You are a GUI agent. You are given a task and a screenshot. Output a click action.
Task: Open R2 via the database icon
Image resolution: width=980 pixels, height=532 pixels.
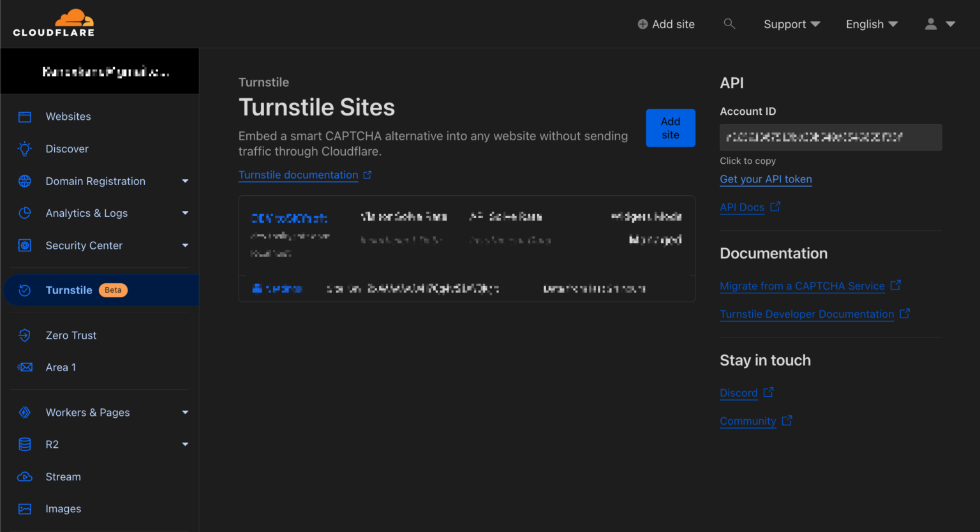click(24, 444)
